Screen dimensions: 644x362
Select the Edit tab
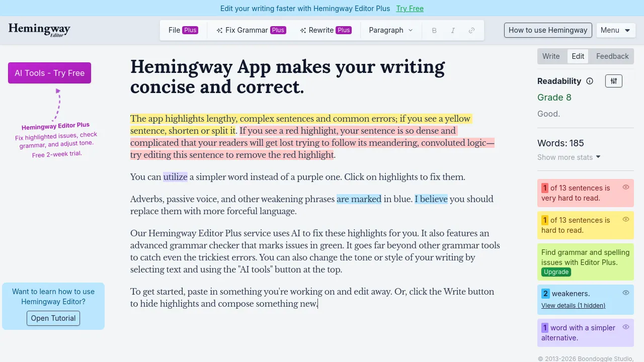tap(578, 56)
